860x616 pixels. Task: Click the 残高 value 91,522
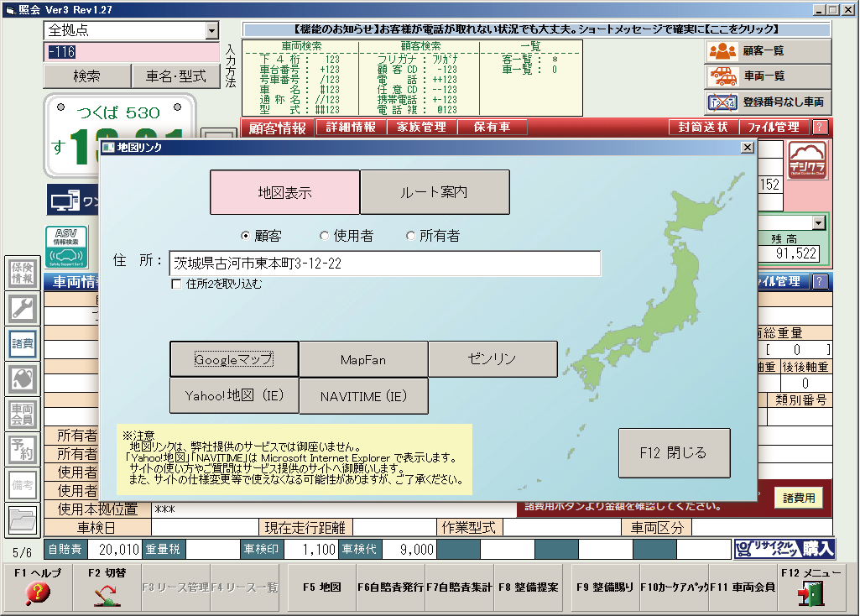[789, 253]
